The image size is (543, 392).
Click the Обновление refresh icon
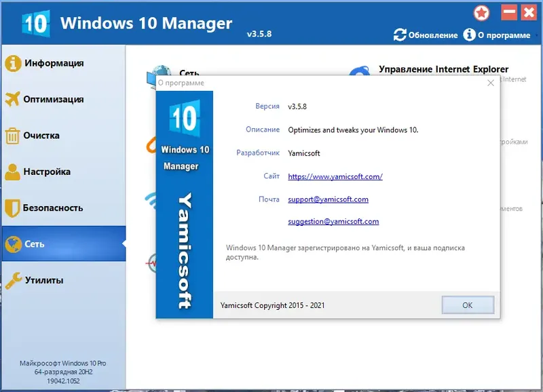(x=400, y=35)
